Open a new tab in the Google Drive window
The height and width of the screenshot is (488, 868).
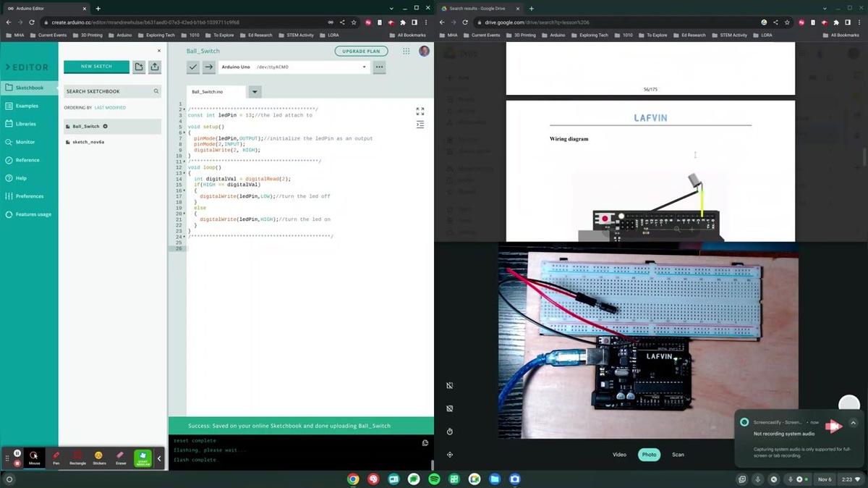[x=532, y=8]
